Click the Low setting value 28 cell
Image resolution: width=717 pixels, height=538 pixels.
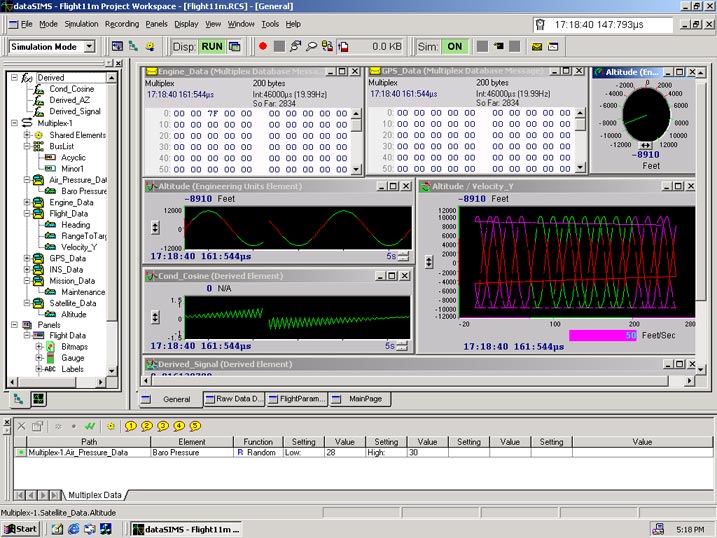(345, 453)
